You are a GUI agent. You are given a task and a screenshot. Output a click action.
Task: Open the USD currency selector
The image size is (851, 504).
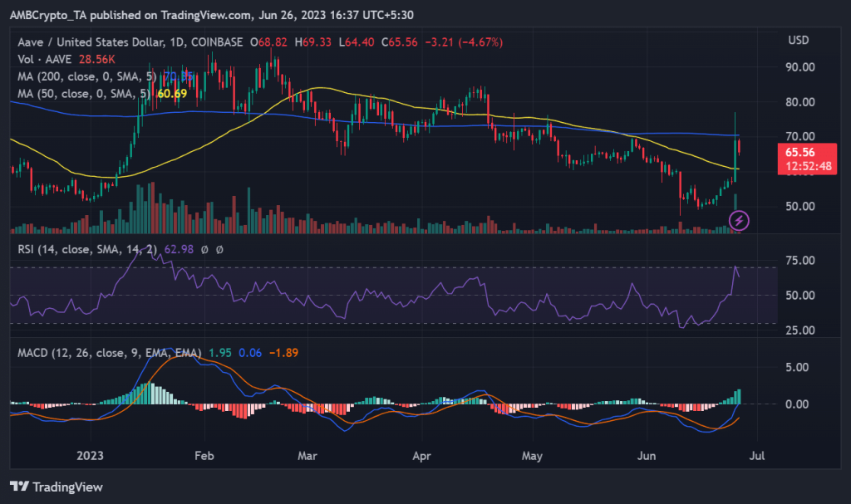click(x=798, y=41)
